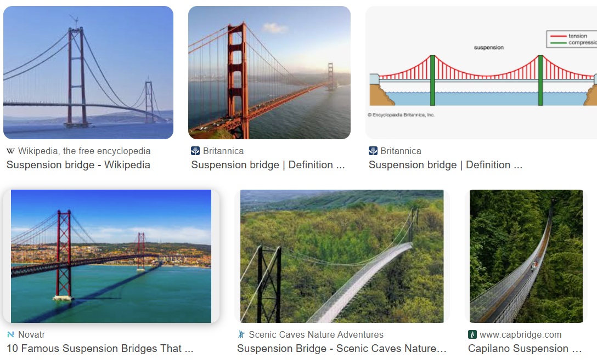Open the Scenic Caves forest footbridge image
The height and width of the screenshot is (364, 597).
pos(342,256)
